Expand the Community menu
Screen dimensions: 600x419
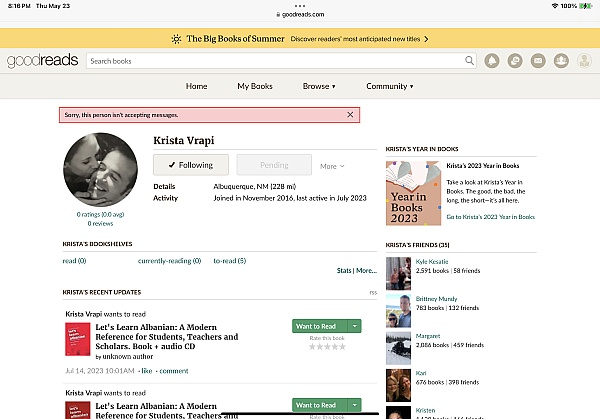(390, 86)
